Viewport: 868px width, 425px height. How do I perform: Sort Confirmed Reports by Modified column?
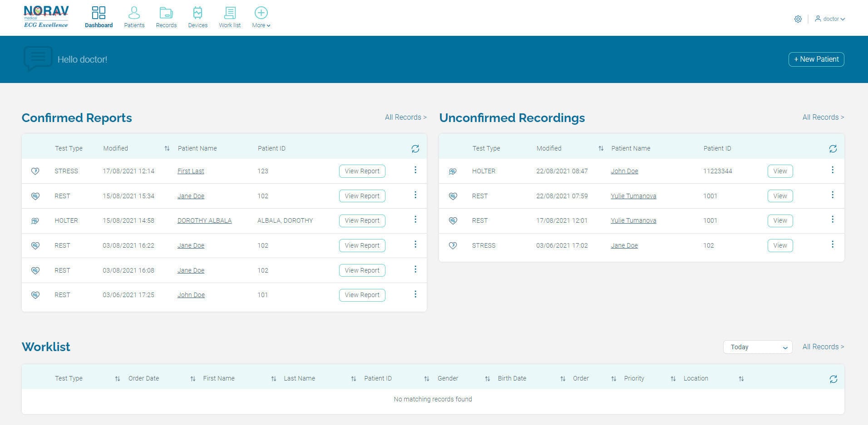tap(167, 149)
